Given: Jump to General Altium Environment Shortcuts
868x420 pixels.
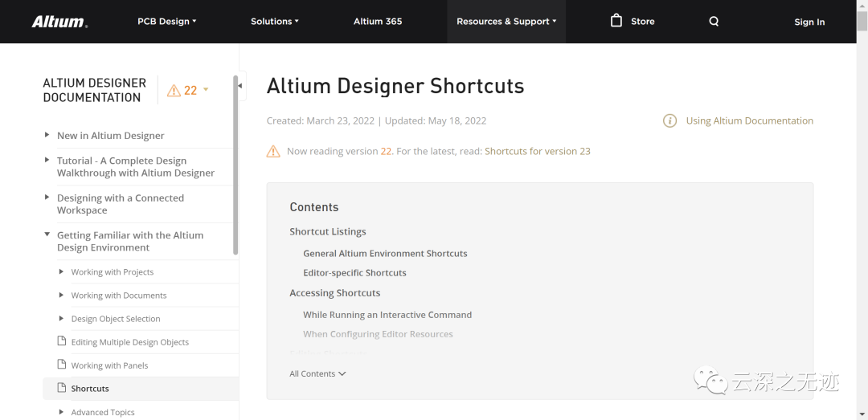Looking at the screenshot, I should (385, 254).
